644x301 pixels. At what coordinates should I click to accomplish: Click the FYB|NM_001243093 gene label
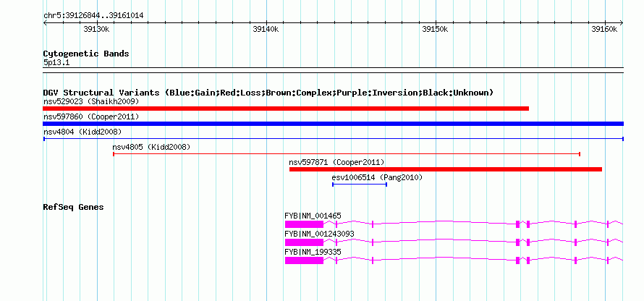pos(319,234)
